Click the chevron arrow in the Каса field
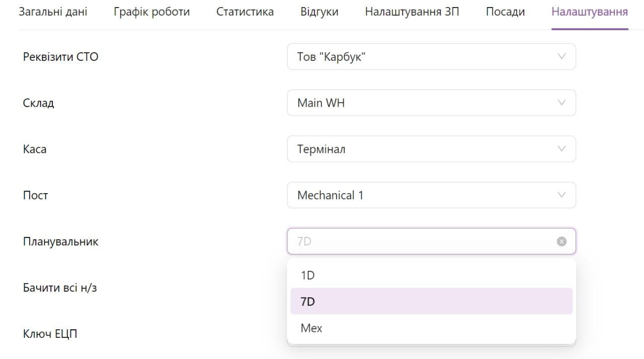 pyautogui.click(x=561, y=149)
